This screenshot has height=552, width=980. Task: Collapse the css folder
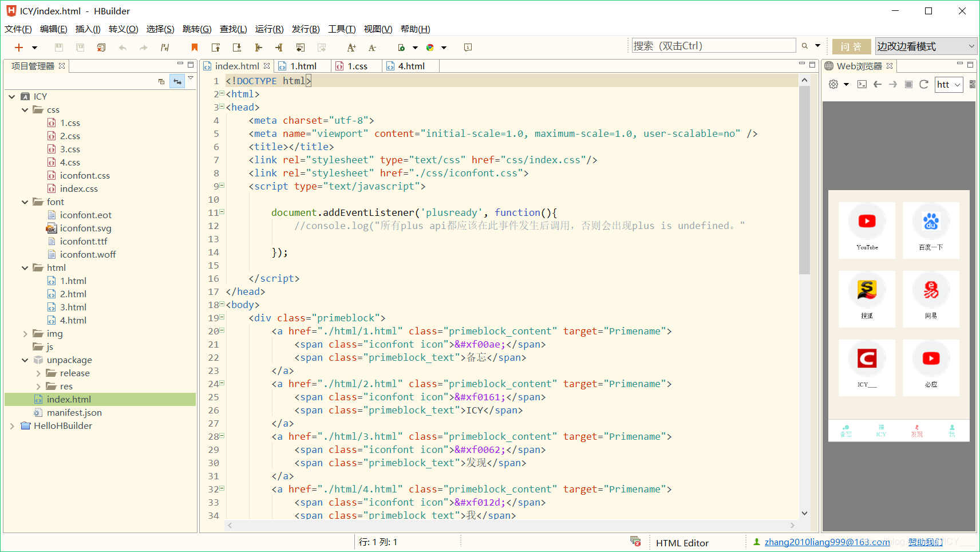(25, 110)
